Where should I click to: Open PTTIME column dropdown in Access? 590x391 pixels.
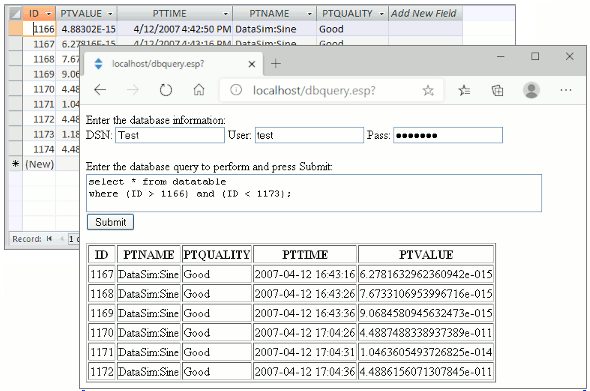click(x=226, y=14)
